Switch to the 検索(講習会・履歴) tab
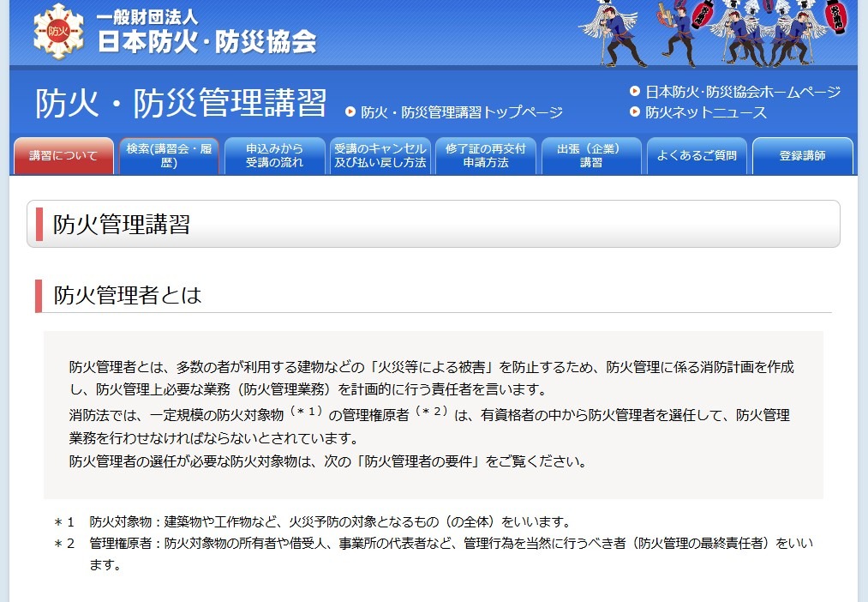This screenshot has height=602, width=868. (168, 155)
